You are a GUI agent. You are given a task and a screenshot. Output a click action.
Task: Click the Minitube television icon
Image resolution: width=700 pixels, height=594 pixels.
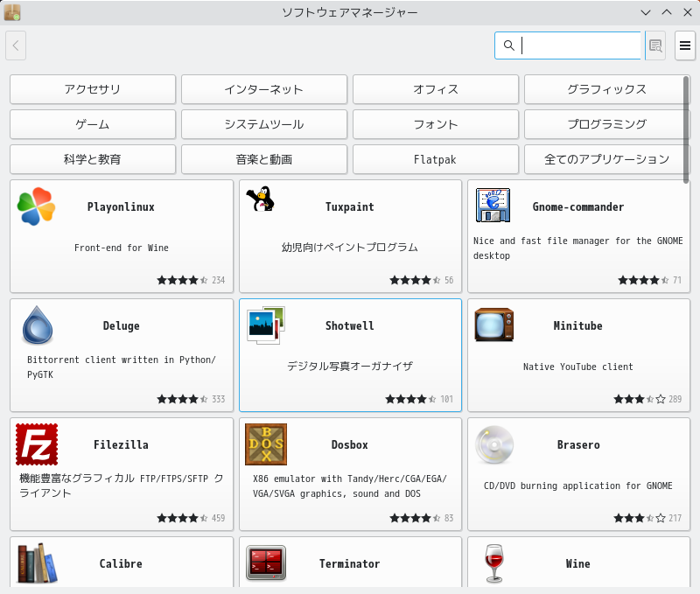[x=494, y=325]
